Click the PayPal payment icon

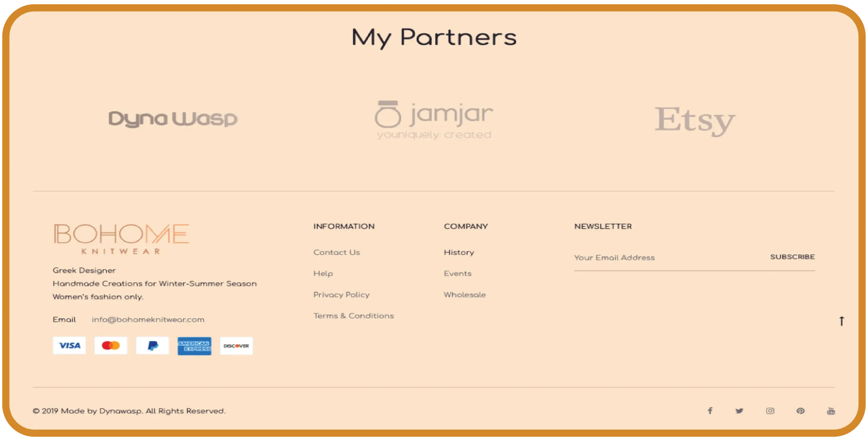(x=153, y=346)
